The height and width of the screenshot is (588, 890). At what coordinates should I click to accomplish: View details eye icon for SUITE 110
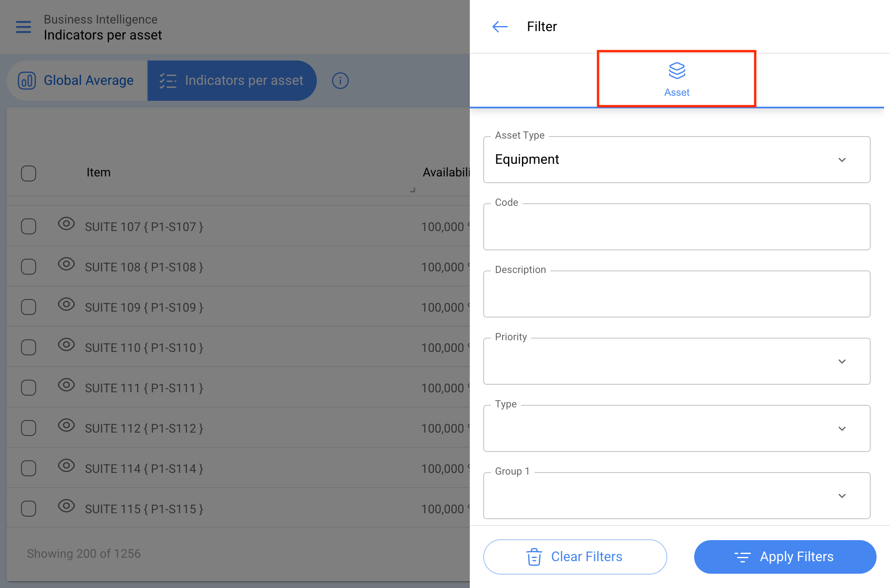point(66,345)
